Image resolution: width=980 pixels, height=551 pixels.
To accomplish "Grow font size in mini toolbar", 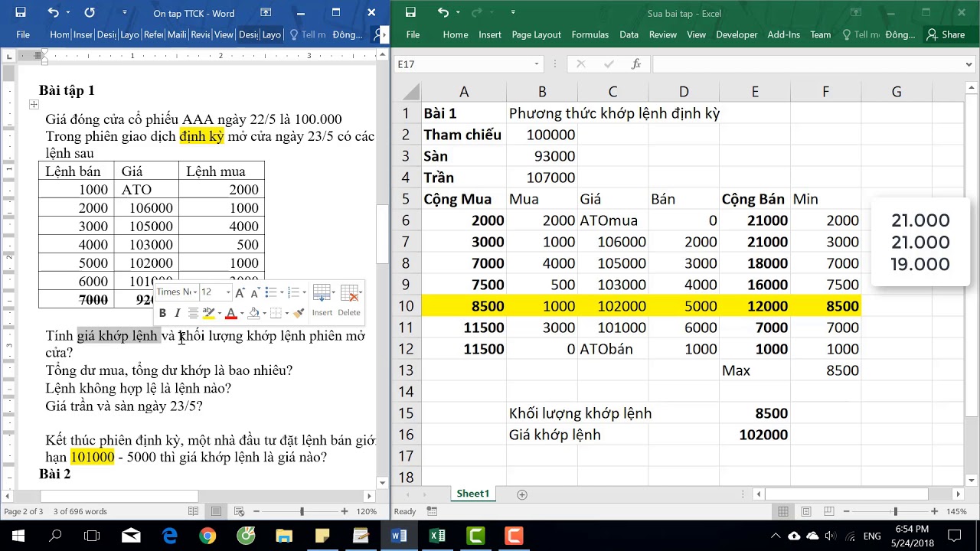I will tap(240, 292).
